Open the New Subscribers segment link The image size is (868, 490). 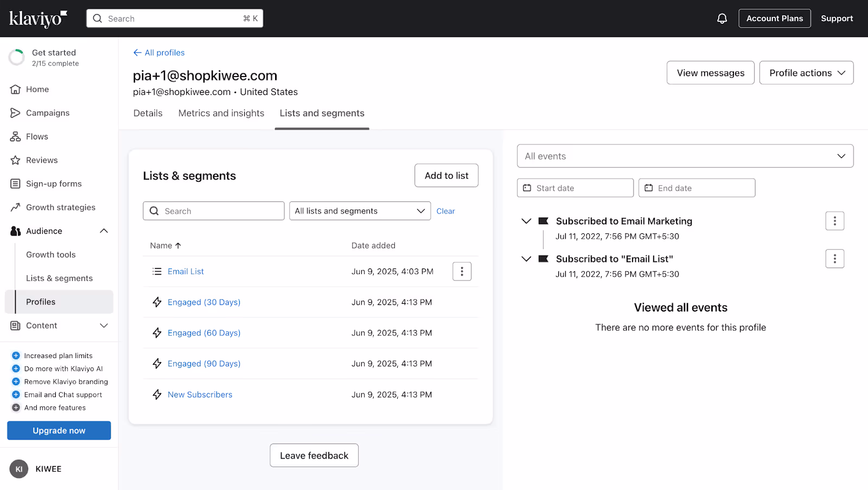point(200,394)
